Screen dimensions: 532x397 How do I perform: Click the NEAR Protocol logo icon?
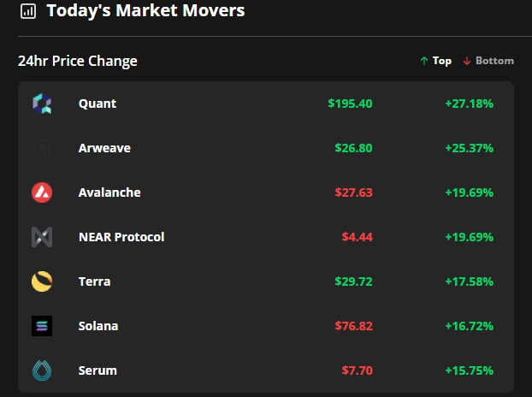click(42, 237)
